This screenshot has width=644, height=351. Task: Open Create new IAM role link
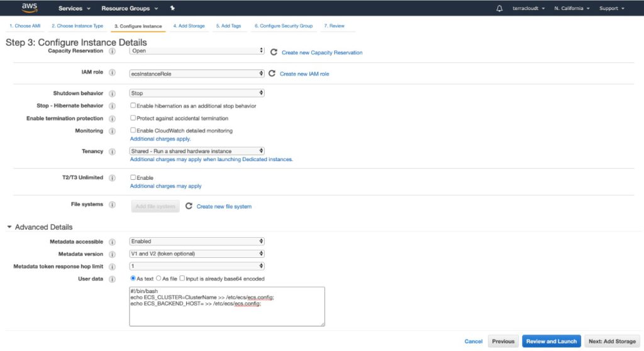coord(304,74)
